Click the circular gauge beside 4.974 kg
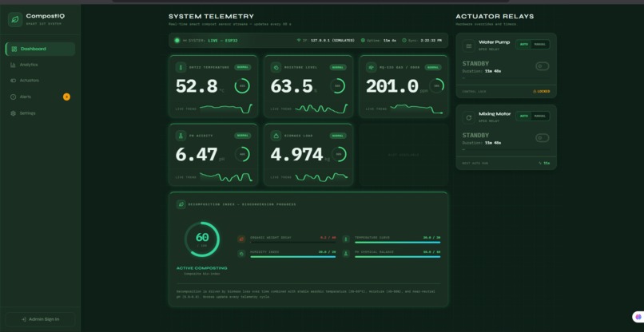The height and width of the screenshot is (332, 644). pyautogui.click(x=339, y=154)
